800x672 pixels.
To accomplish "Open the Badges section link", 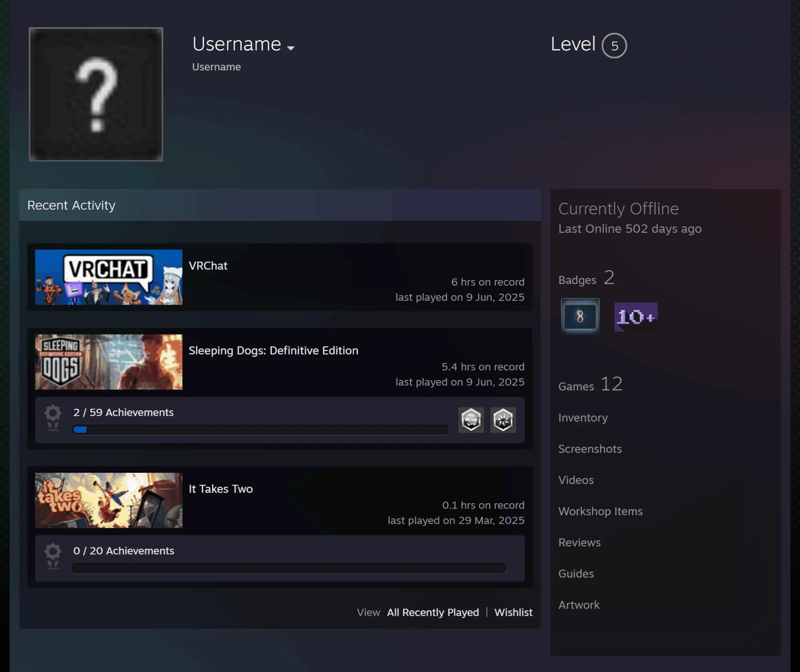I will click(x=586, y=278).
